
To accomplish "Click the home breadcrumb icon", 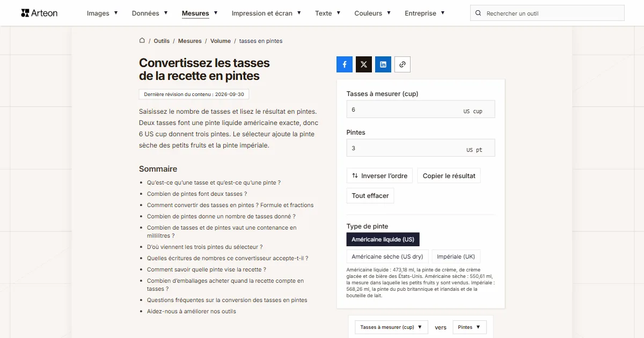I will click(142, 41).
